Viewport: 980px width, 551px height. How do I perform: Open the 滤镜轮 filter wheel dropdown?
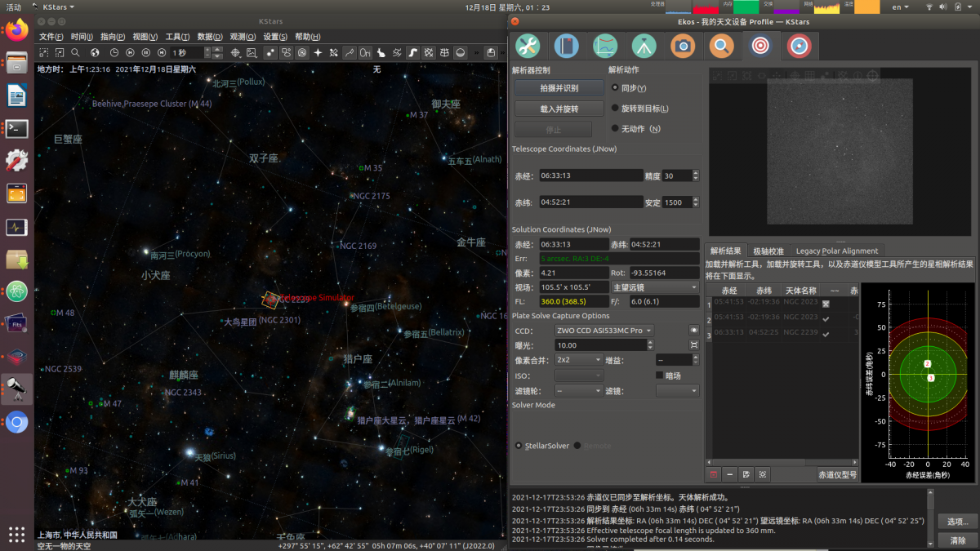point(578,391)
